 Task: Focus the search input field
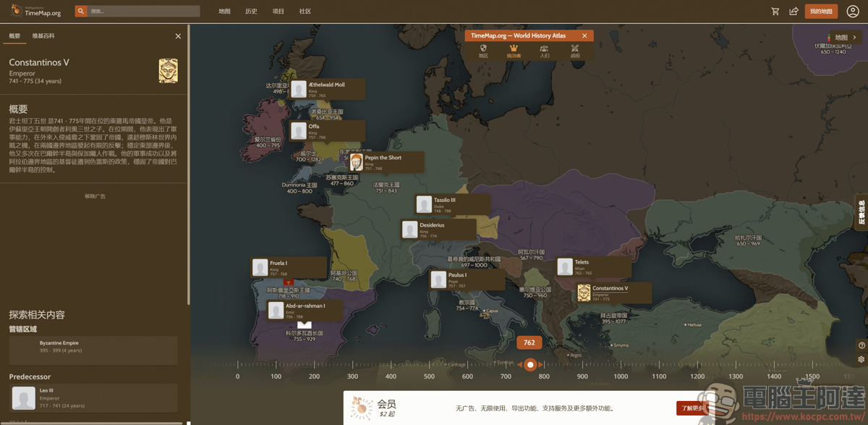tap(144, 11)
